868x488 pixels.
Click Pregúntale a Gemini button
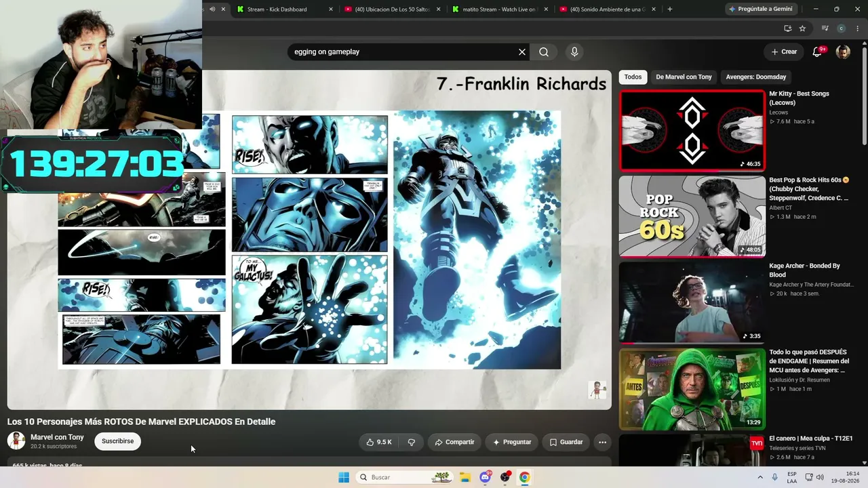pos(759,9)
